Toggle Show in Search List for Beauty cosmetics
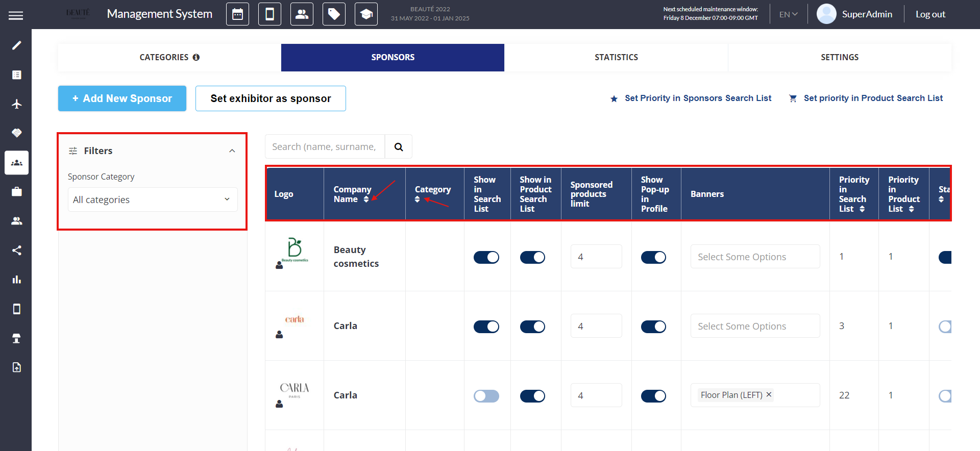Screen dimensions: 980x451 [x=486, y=257]
